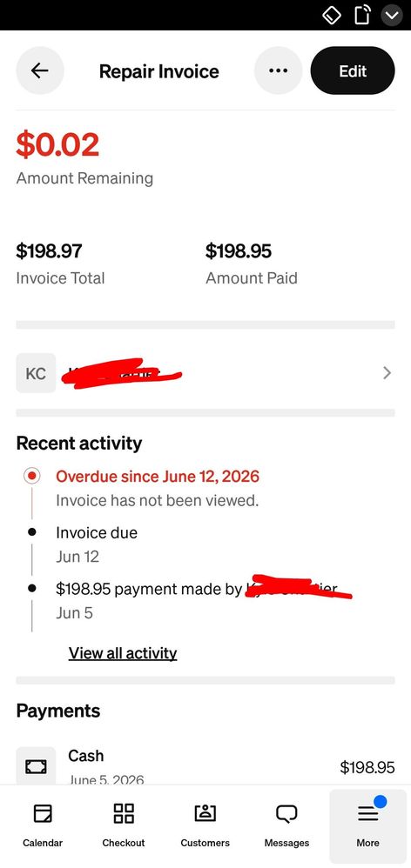411x868 pixels.
Task: Click the View all activity link
Action: (123, 653)
